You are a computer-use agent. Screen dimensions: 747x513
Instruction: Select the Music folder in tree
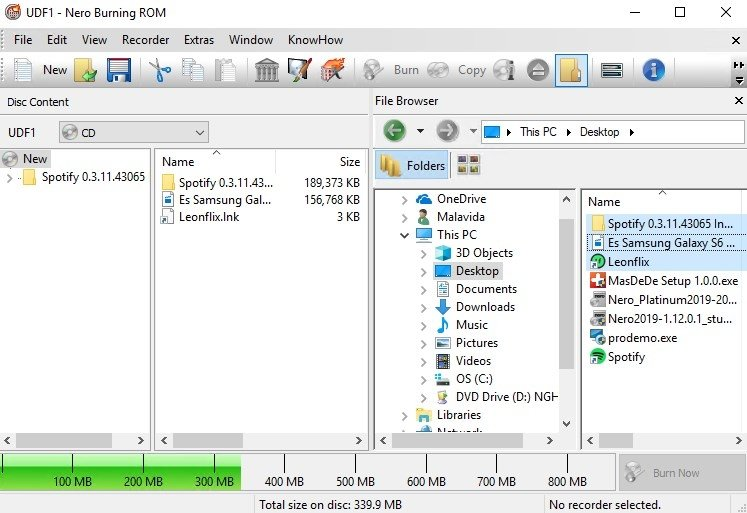coord(462,325)
